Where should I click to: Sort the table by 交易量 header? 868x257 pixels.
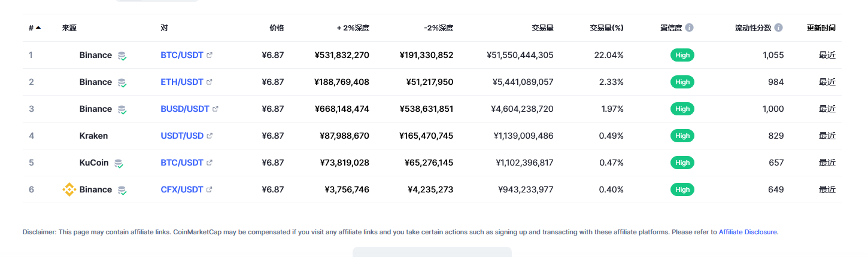[x=542, y=27]
